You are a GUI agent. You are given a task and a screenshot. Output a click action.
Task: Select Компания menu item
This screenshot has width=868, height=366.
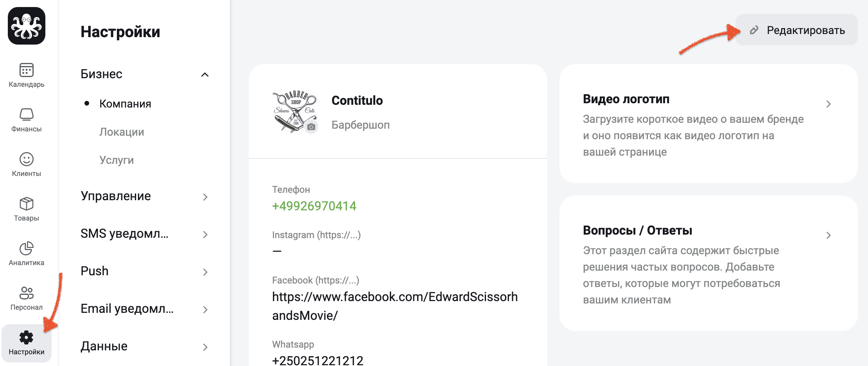pyautogui.click(x=125, y=104)
